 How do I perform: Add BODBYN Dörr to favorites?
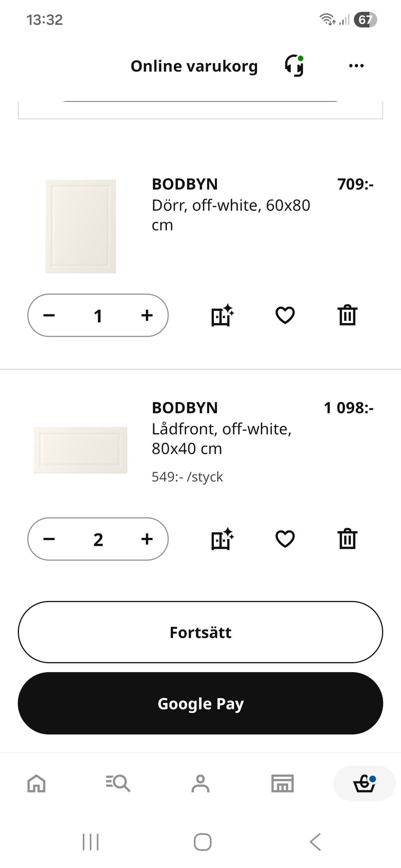coord(285,315)
